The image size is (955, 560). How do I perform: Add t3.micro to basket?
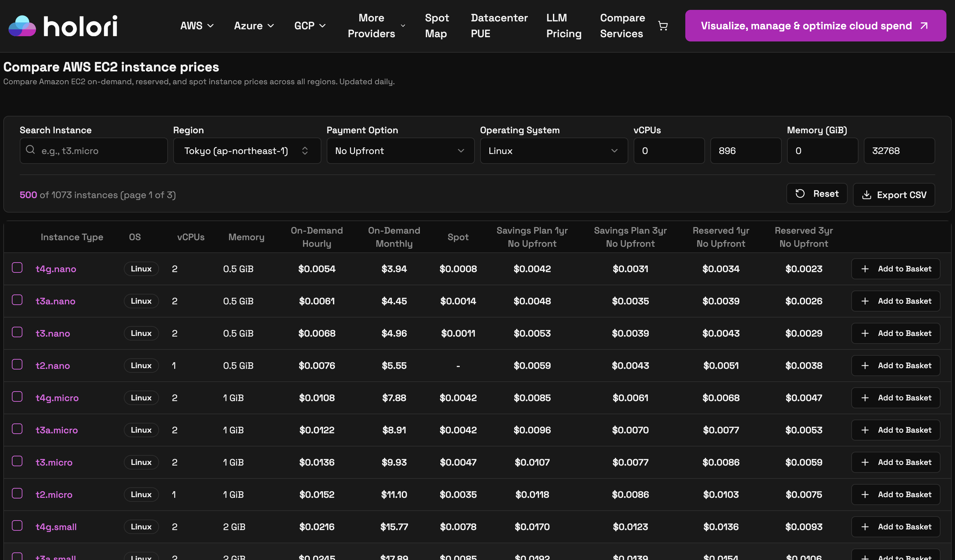tap(895, 462)
